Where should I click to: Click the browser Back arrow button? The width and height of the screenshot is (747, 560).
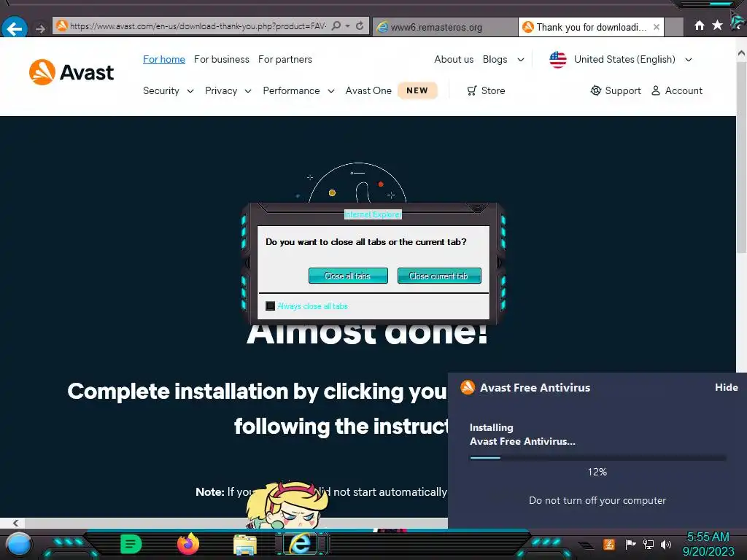coord(14,28)
